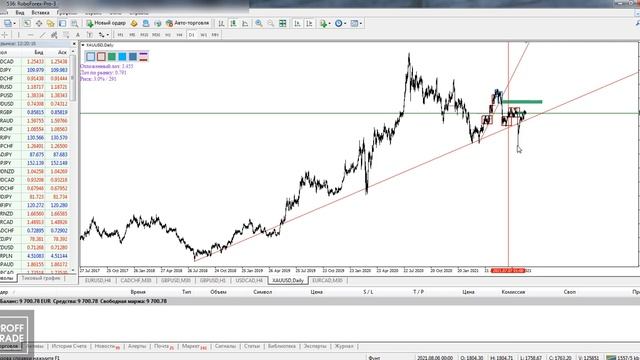Expand the indicators dropdown arrow
This screenshot has height=360, width=640.
(330, 24)
